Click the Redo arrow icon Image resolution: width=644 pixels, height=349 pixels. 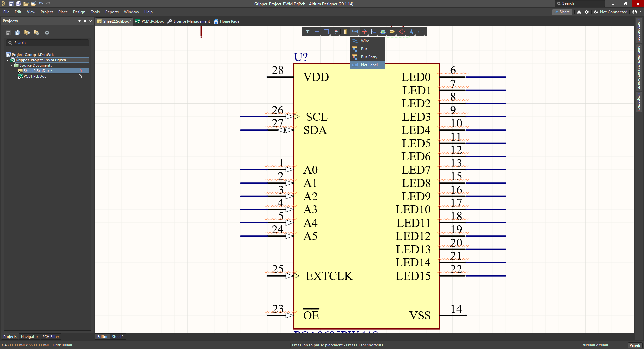[48, 4]
